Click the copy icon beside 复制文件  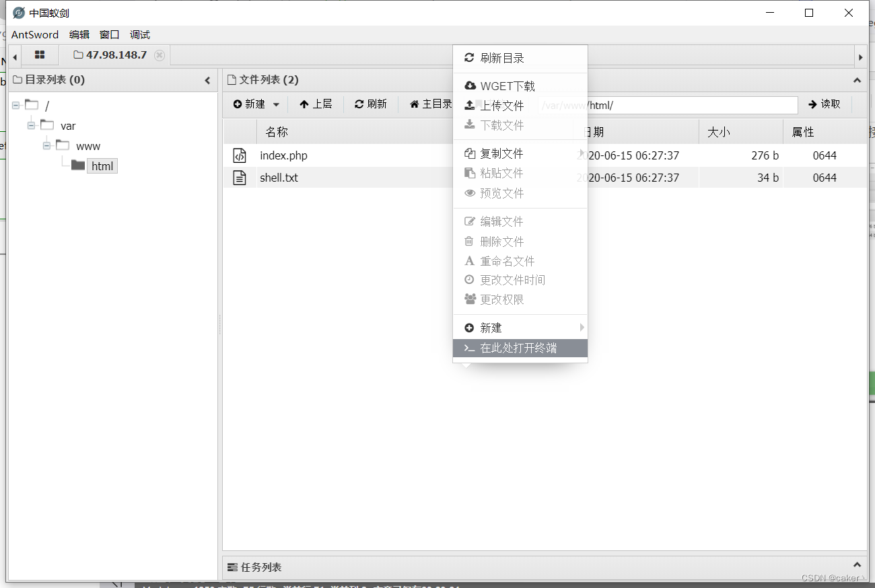click(470, 153)
